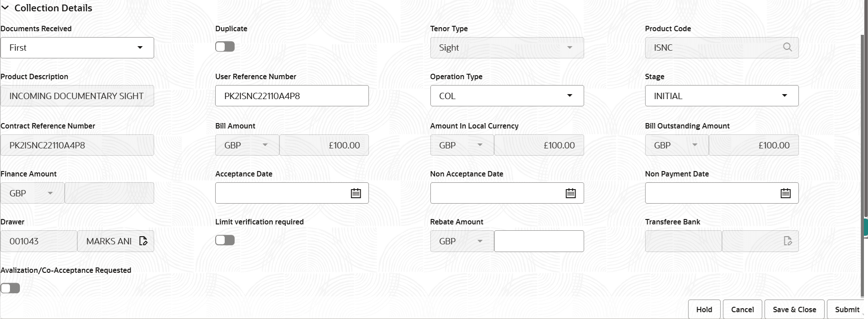The width and height of the screenshot is (868, 319).
Task: Click the Bill Amount currency dropdown arrow icon
Action: point(266,145)
